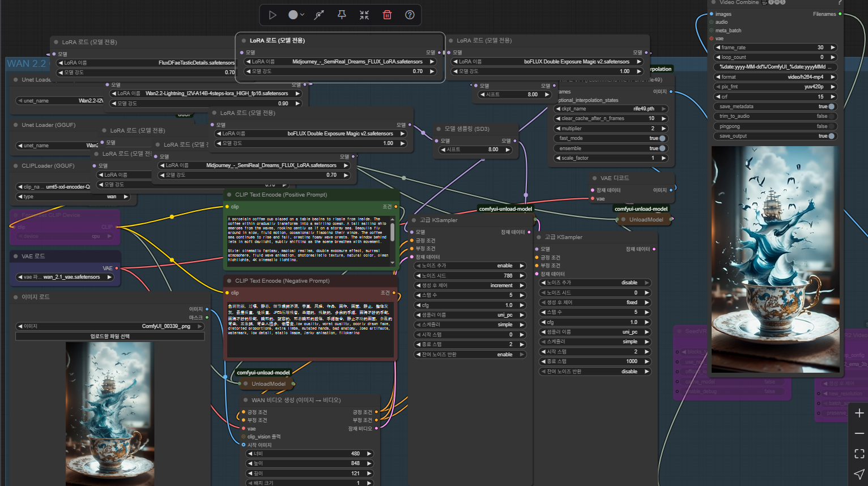Increase crf value with its right arrow
The width and height of the screenshot is (868, 486).
tap(832, 97)
